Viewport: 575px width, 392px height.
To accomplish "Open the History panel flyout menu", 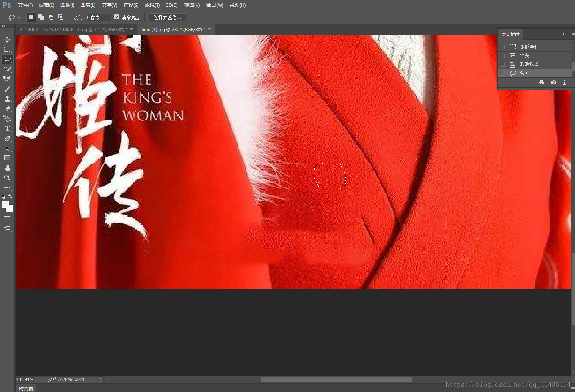I will 573,34.
